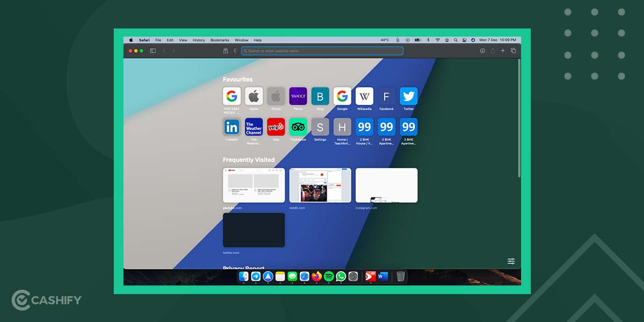Image resolution: width=644 pixels, height=322 pixels.
Task: Open the Twitter favourite icon
Action: coord(408,96)
